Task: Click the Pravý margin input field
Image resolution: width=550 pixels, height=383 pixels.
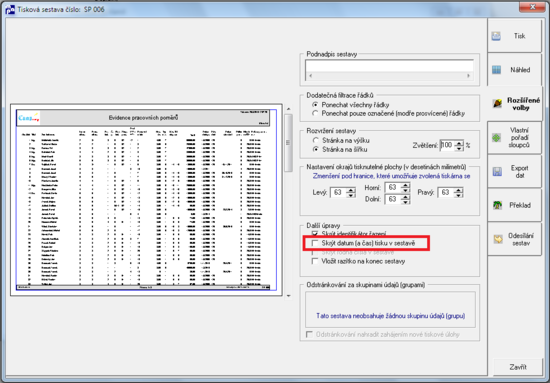Action: click(446, 193)
